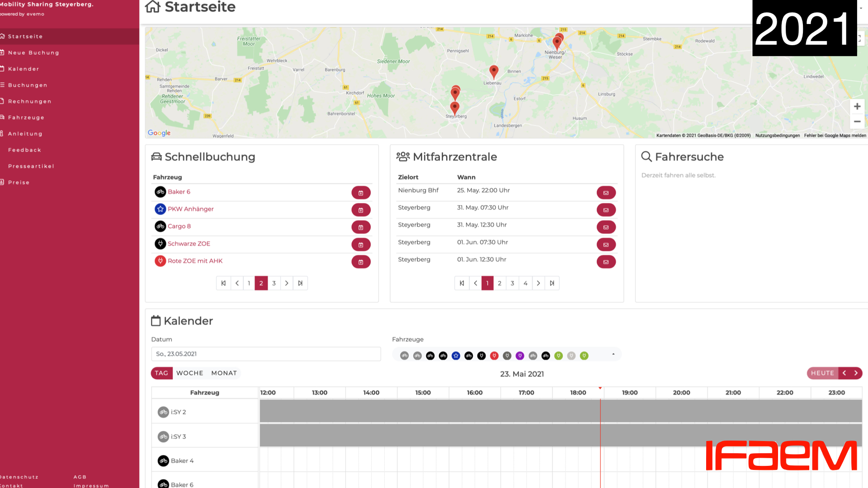Send message for Nienburg Bhf ride
This screenshot has width=868, height=488.
coord(606,193)
